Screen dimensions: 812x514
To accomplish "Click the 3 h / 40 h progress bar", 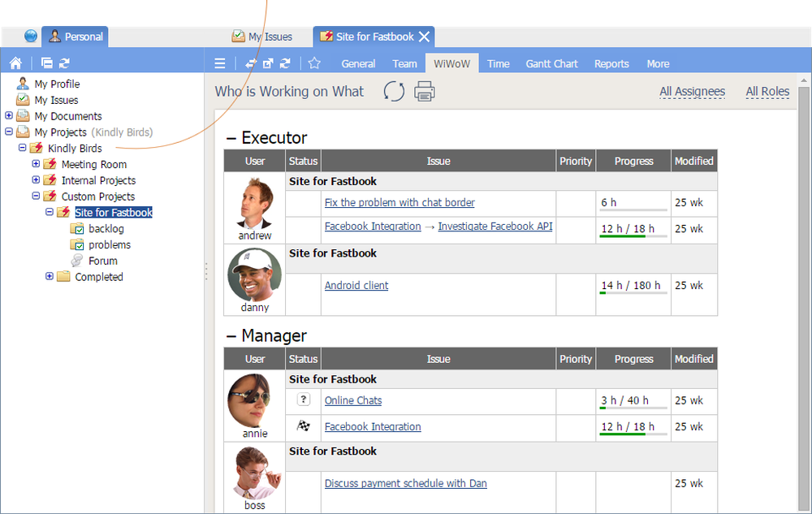I will click(633, 408).
